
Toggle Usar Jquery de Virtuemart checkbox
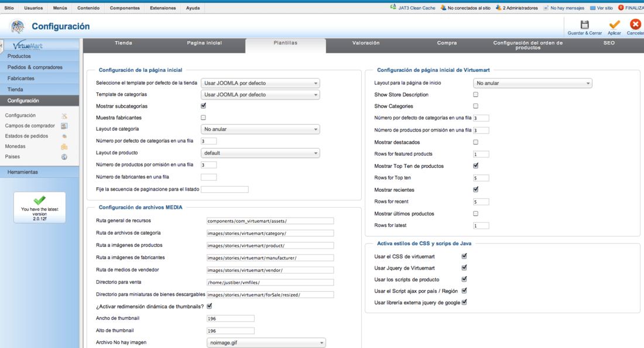[464, 267]
